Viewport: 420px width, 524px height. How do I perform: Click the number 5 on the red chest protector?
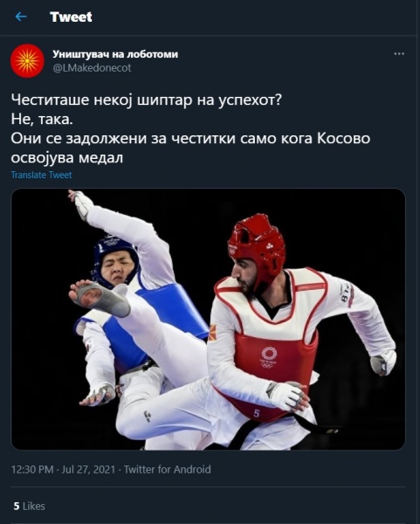[x=256, y=413]
